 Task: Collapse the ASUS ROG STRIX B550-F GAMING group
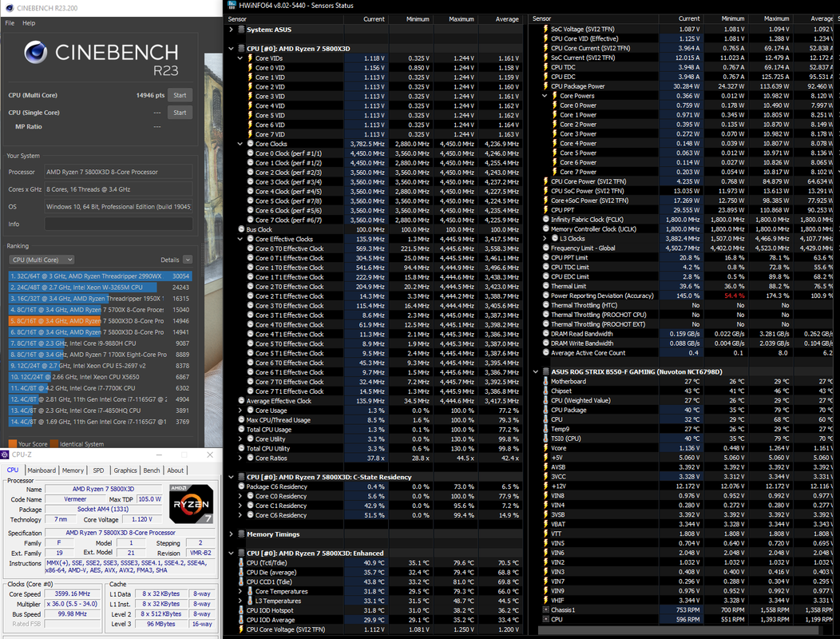click(x=536, y=372)
